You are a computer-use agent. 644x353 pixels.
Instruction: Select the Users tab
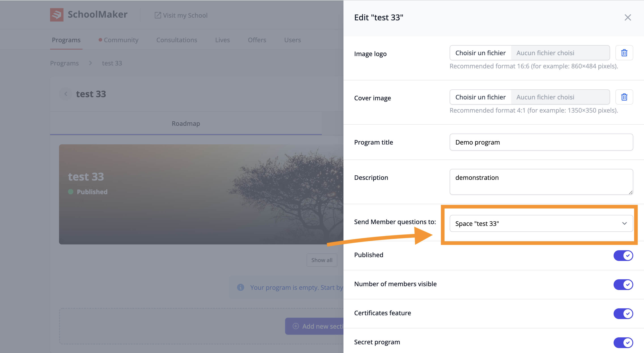pyautogui.click(x=292, y=40)
